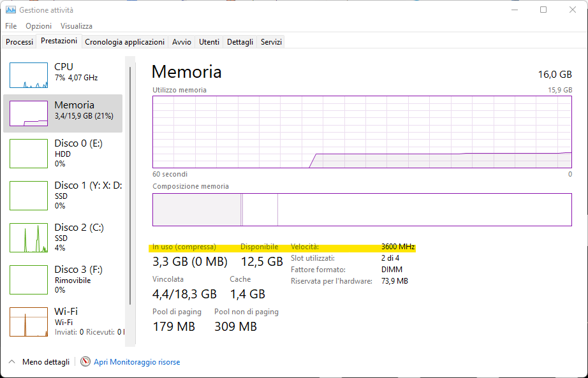Image resolution: width=588 pixels, height=378 pixels.
Task: Switch to the Cronologia applicazioni tab
Action: point(124,42)
